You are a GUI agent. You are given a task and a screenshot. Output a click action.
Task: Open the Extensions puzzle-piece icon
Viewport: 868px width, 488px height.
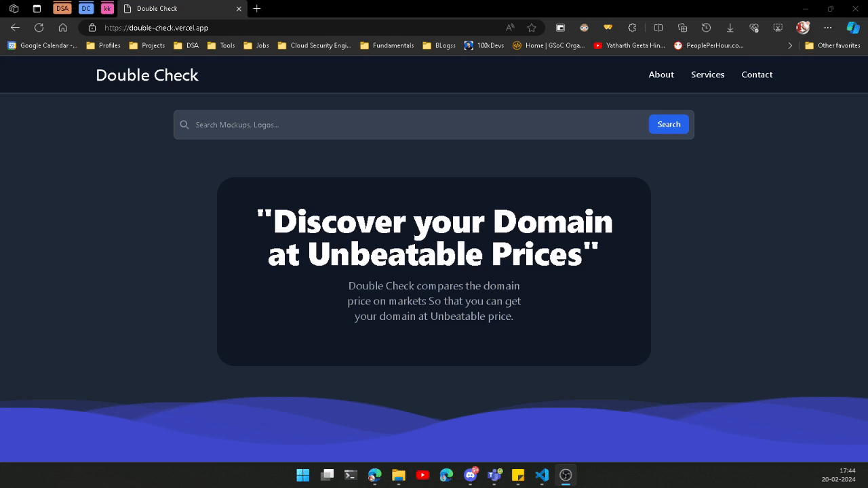point(632,28)
